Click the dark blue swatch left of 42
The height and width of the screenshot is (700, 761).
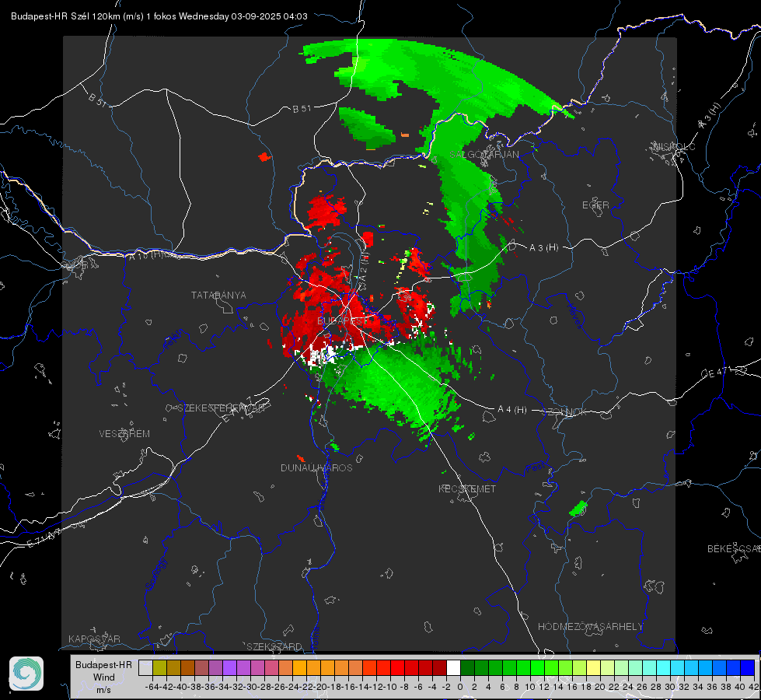click(748, 667)
